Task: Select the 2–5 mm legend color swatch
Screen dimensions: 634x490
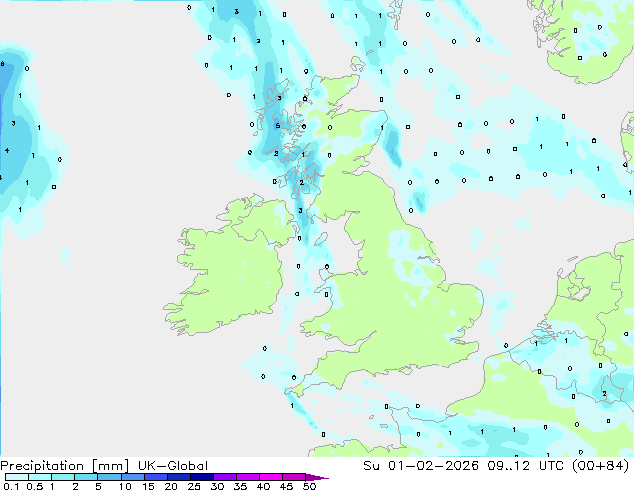Action: click(86, 477)
